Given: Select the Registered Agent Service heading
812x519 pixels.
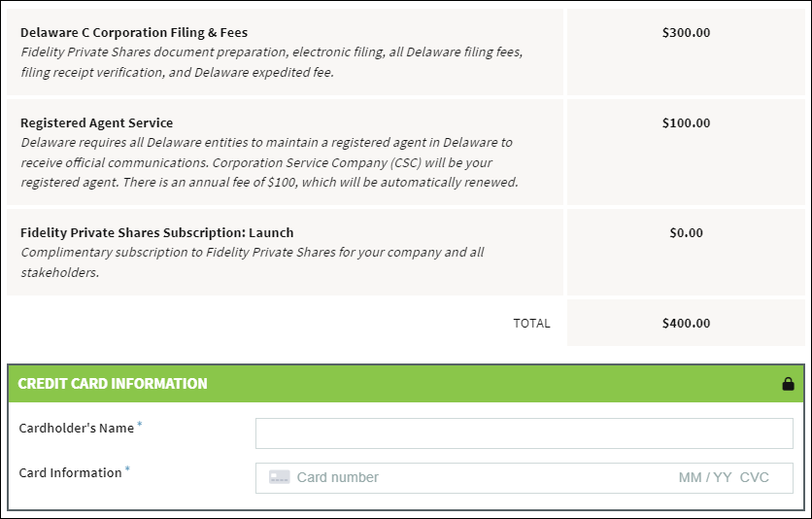Looking at the screenshot, I should coord(97,122).
